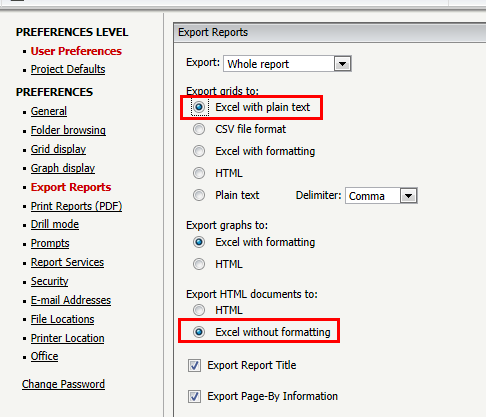
Task: Open Graph display preferences
Action: (x=63, y=168)
